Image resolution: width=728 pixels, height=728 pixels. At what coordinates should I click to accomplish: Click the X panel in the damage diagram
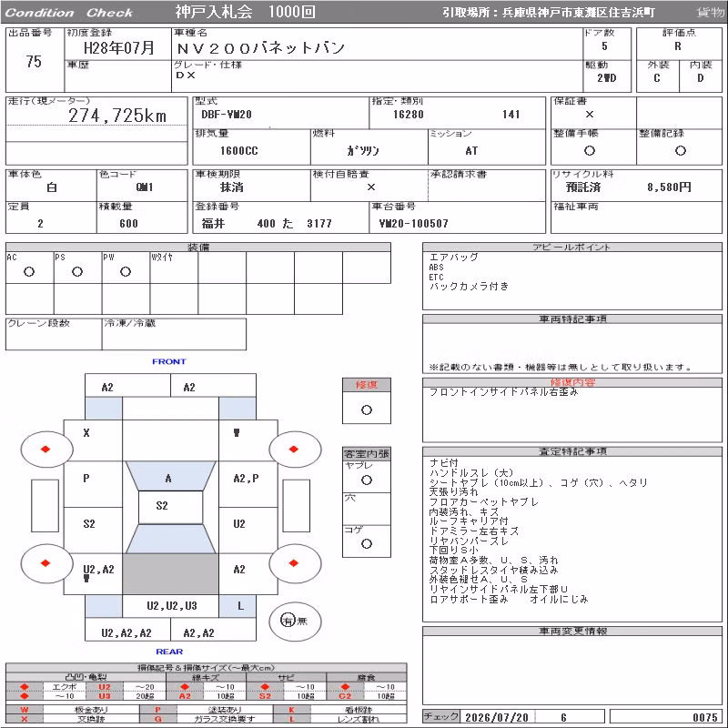(93, 440)
